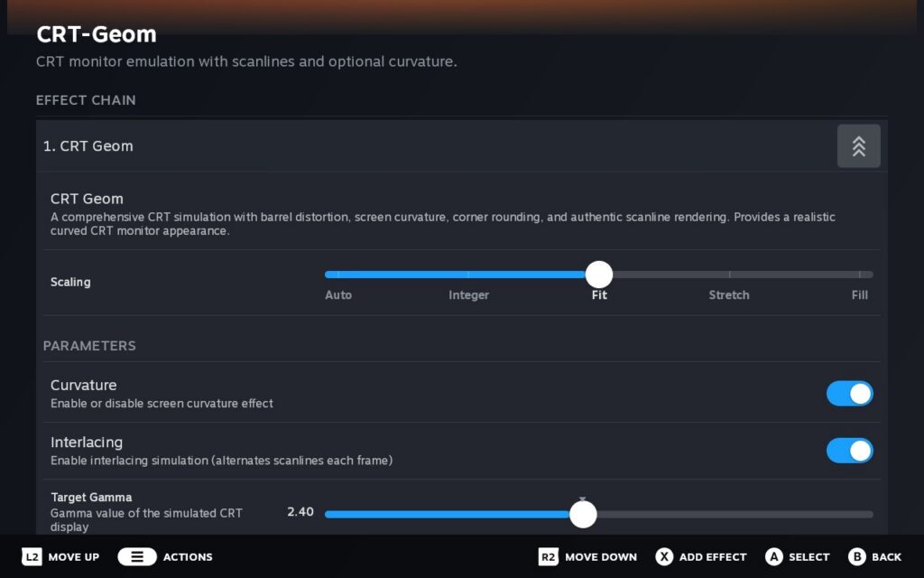
Task: Open the Effect Chain section header
Action: [86, 100]
